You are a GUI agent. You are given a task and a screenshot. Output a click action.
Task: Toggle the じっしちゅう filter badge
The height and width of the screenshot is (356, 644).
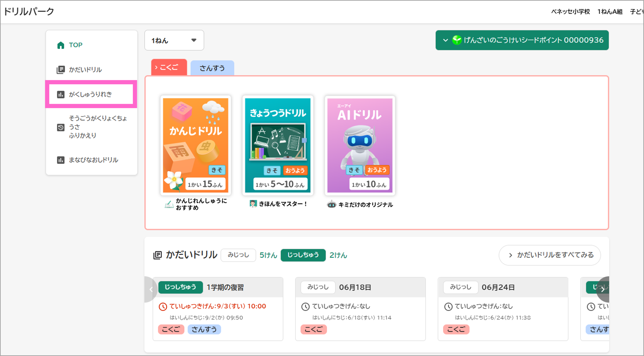click(303, 255)
